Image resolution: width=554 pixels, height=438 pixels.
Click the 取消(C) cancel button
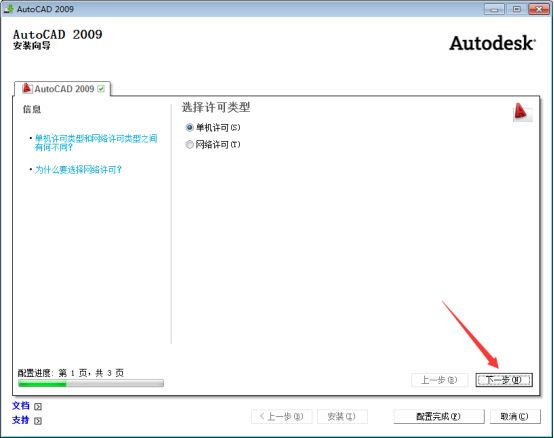(515, 416)
